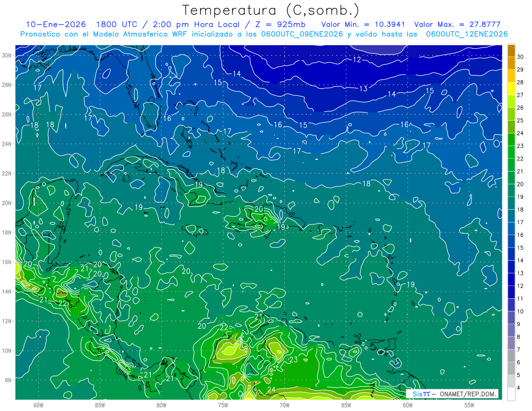The image size is (532, 411).
Task: Click the orange color scale segment above 30
Action: coord(511,51)
